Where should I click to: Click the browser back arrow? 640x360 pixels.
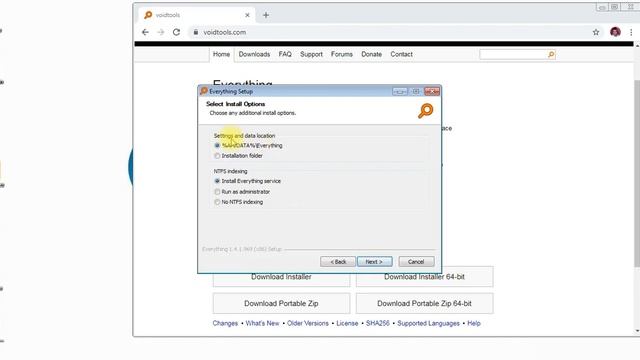[145, 32]
